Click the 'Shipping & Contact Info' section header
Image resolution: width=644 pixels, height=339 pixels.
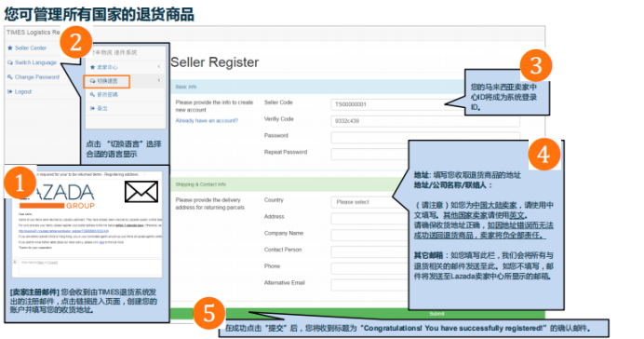coord(200,184)
